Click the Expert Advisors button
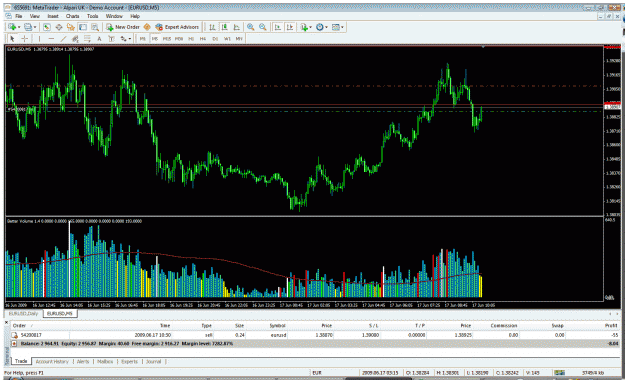 pyautogui.click(x=177, y=27)
